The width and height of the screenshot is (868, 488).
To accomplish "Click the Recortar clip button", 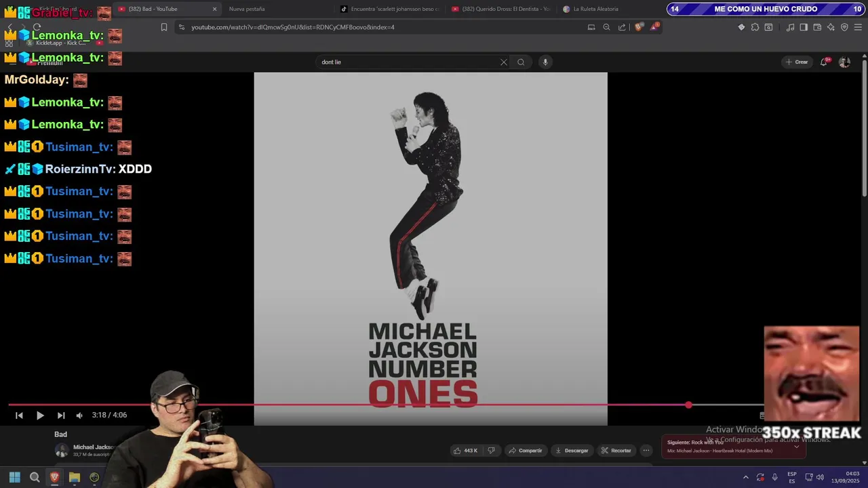I will click(616, 451).
